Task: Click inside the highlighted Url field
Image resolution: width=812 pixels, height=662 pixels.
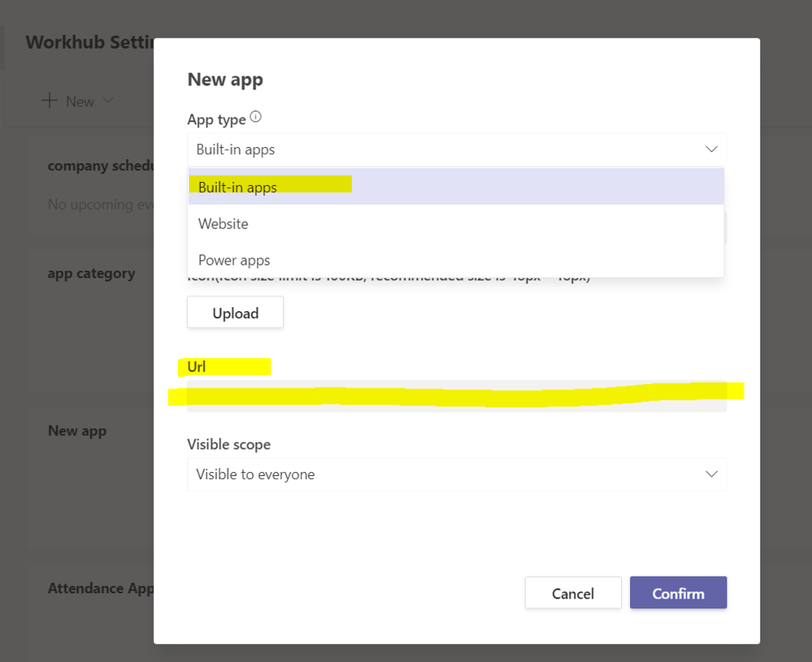Action: pos(455,392)
